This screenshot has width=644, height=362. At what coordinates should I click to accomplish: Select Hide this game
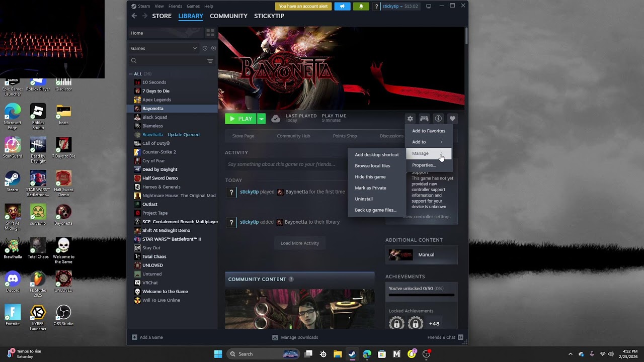click(x=377, y=176)
